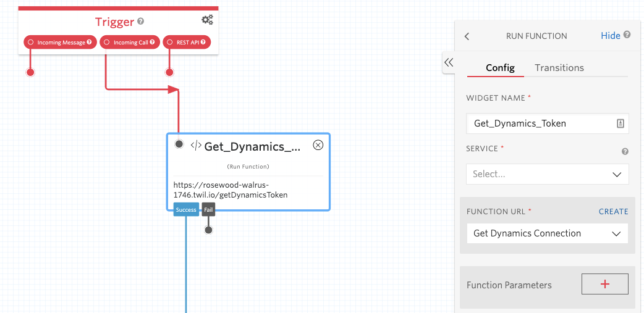This screenshot has width=644, height=313.
Task: Select the Get_Dynamics widget title
Action: pyautogui.click(x=252, y=146)
